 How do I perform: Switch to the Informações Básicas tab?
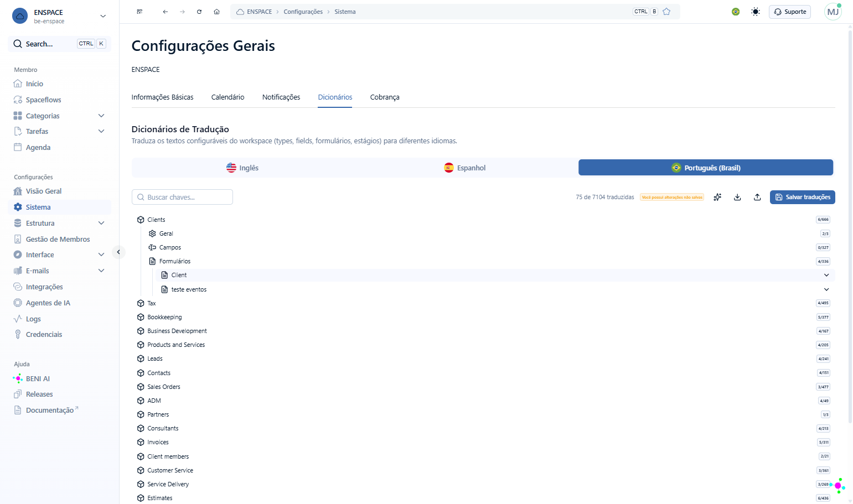pos(162,97)
